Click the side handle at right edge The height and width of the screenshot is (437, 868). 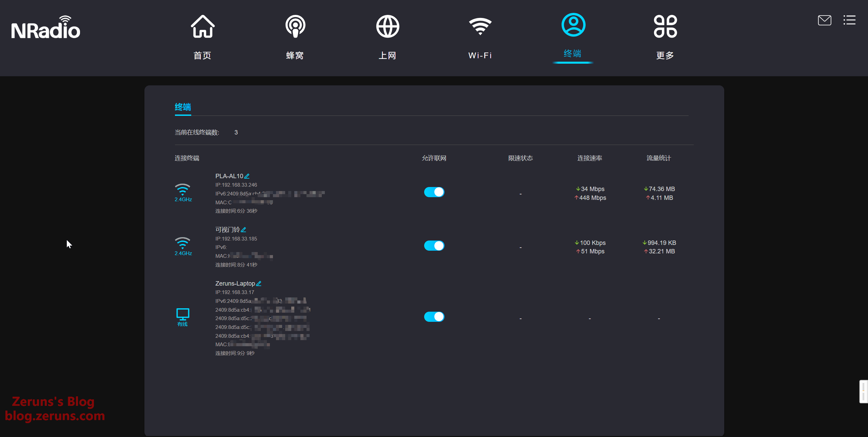point(863,392)
